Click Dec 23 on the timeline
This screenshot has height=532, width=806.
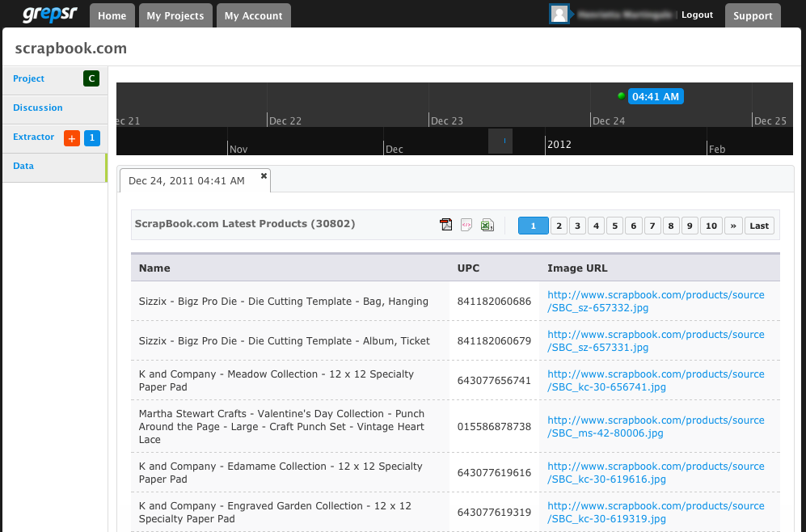point(447,120)
